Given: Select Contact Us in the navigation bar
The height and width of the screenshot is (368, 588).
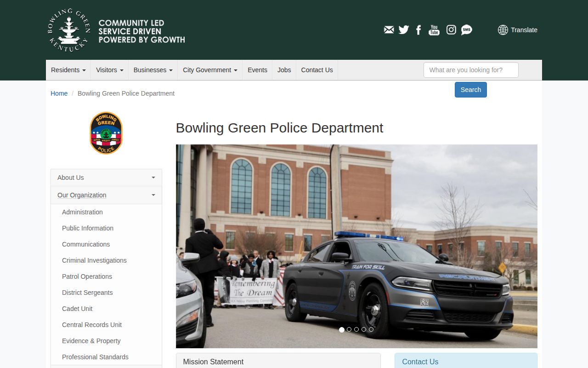Looking at the screenshot, I should [317, 70].
